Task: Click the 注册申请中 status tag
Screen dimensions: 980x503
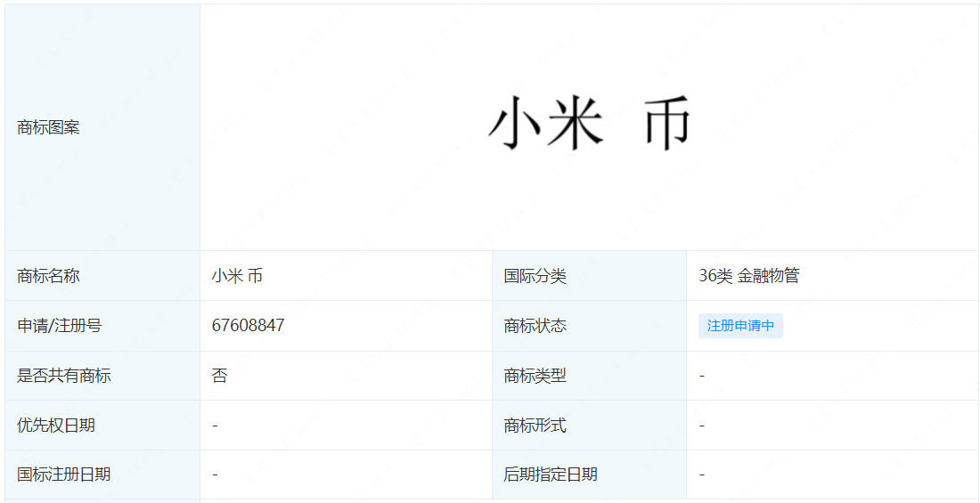Action: click(x=740, y=326)
